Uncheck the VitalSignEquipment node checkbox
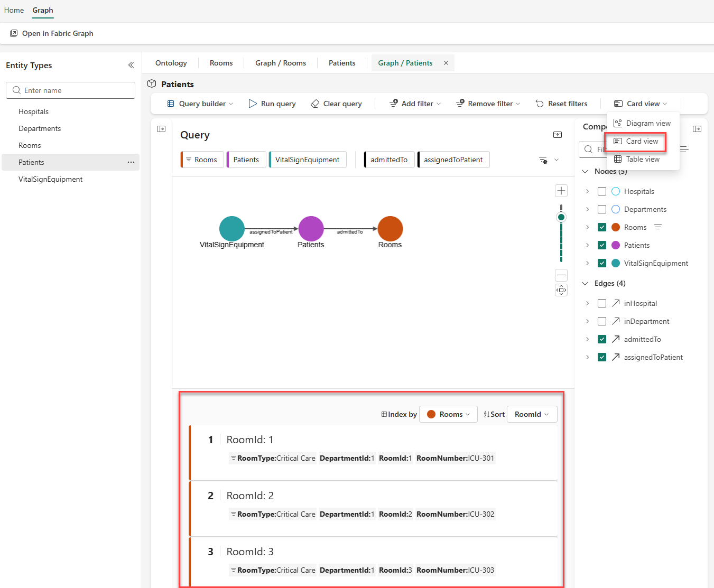 tap(602, 263)
